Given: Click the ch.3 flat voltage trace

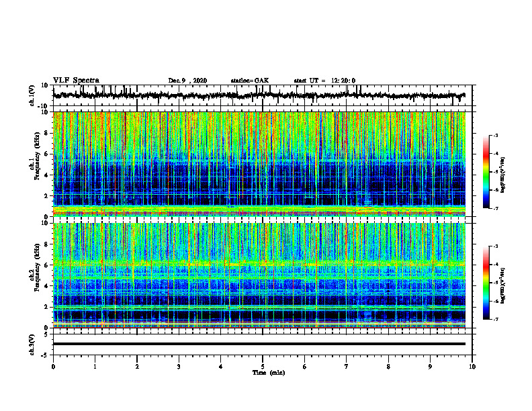Looking at the screenshot, I should pyautogui.click(x=259, y=344).
